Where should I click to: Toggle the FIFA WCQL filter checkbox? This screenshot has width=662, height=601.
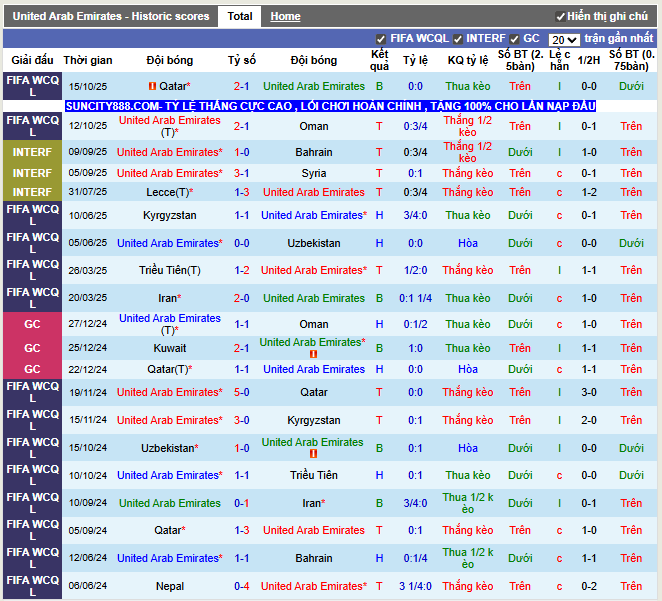380,39
